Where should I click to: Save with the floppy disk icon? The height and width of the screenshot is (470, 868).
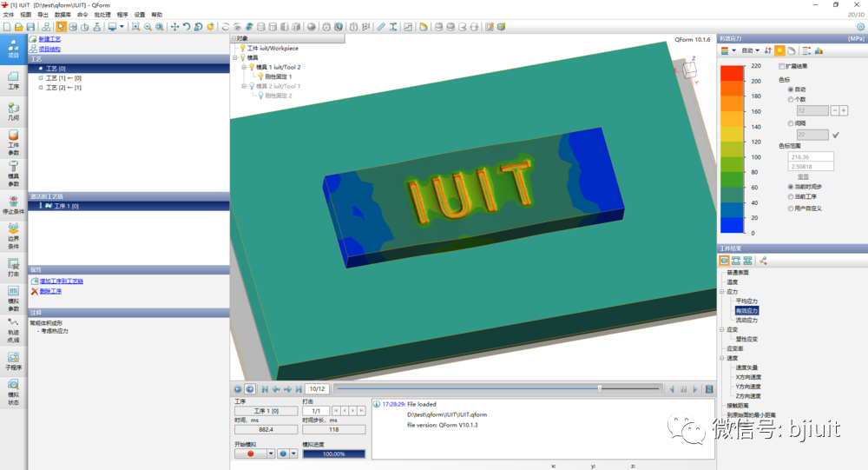[30, 27]
